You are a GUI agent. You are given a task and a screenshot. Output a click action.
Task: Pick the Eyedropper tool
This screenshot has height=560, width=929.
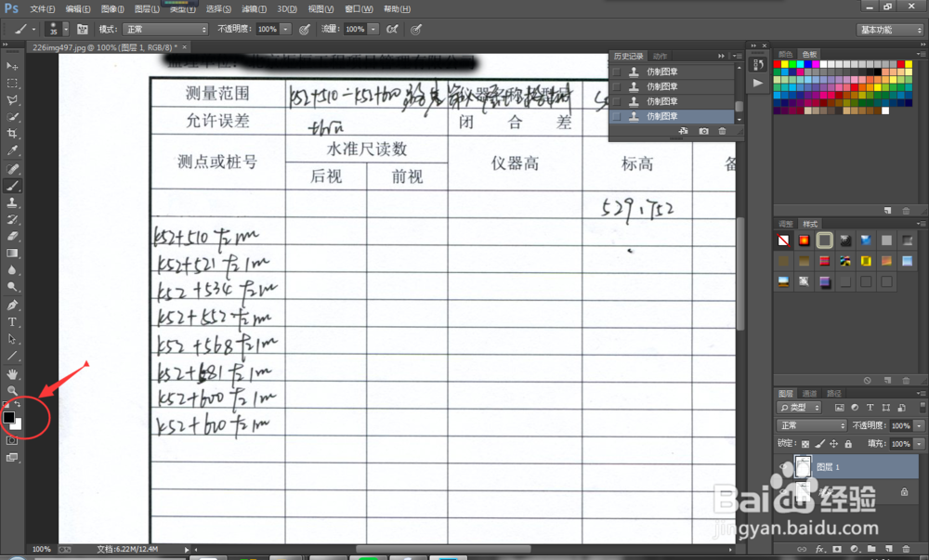12,151
